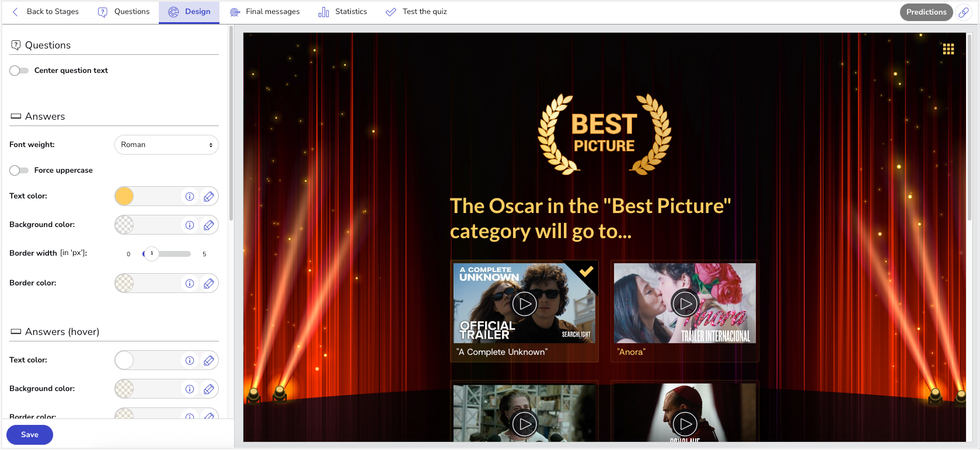The image size is (980, 450).
Task: Open the grid menu icon in preview
Action: pyautogui.click(x=948, y=49)
